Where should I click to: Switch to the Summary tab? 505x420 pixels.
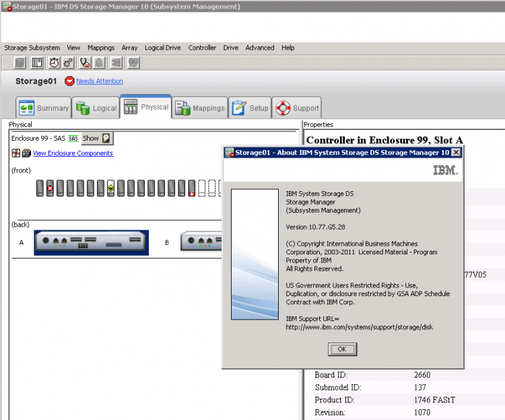tap(44, 108)
